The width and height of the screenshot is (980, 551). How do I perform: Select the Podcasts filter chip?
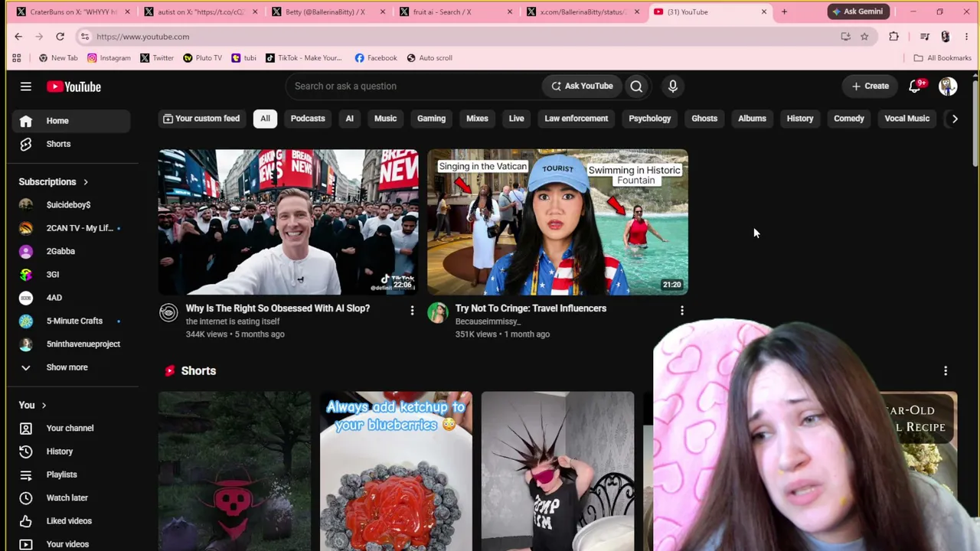[308, 119]
